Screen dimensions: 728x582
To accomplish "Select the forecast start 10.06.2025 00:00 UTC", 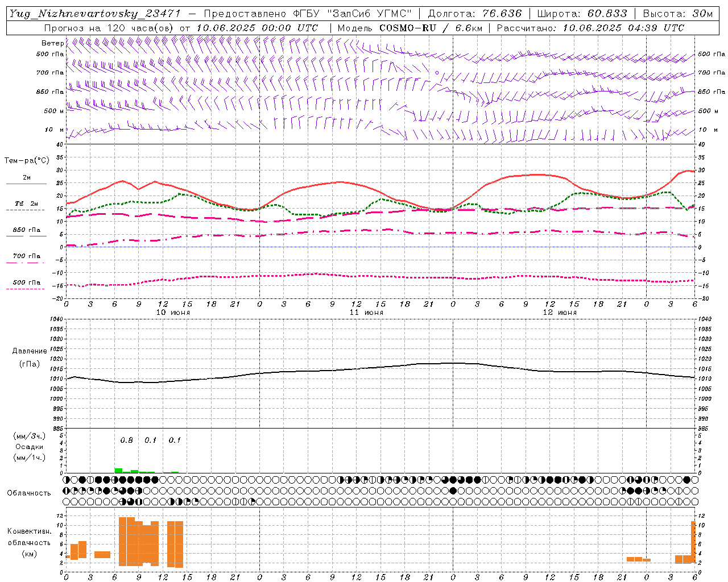I will click(257, 28).
